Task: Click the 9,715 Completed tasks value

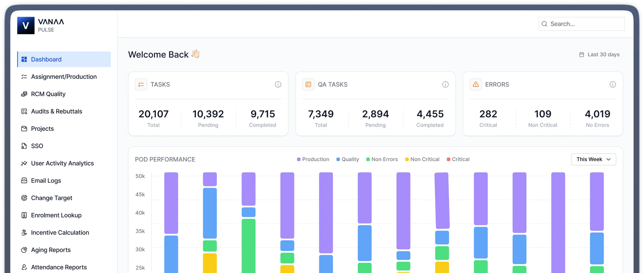Action: pyautogui.click(x=263, y=114)
